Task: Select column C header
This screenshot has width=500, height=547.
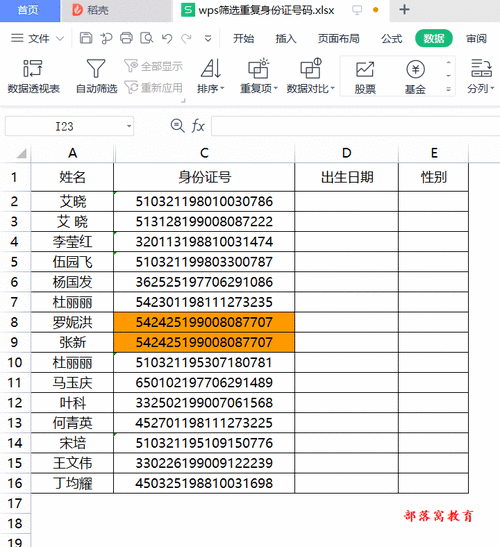Action: (x=204, y=153)
